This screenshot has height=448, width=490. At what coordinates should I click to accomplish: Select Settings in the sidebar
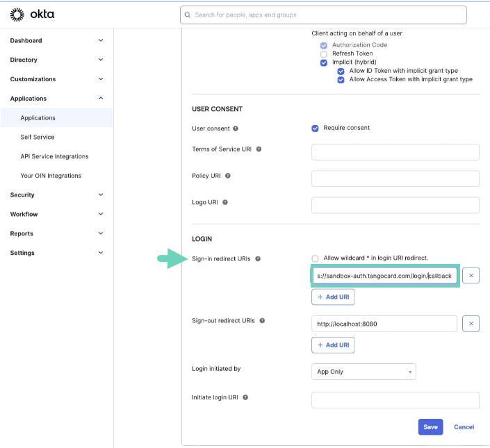click(22, 253)
